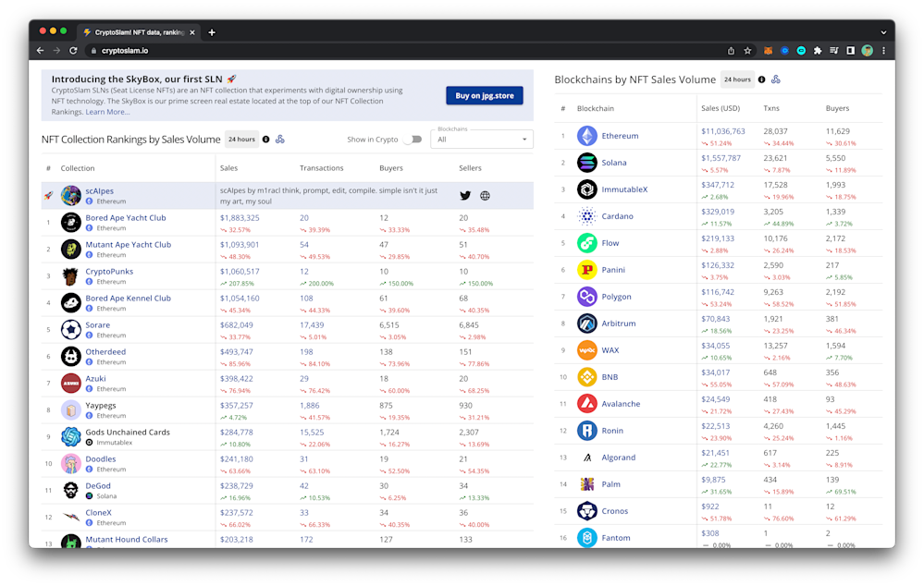Click the Flow blockchain logo

pos(586,243)
